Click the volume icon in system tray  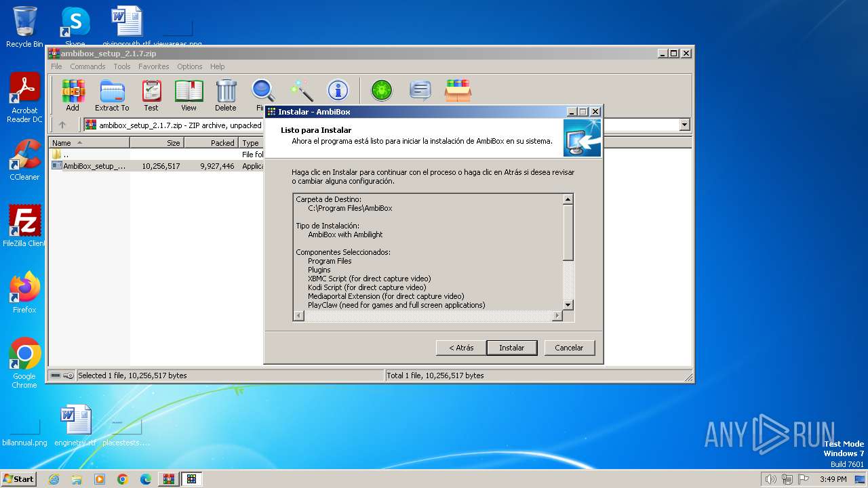(x=770, y=479)
